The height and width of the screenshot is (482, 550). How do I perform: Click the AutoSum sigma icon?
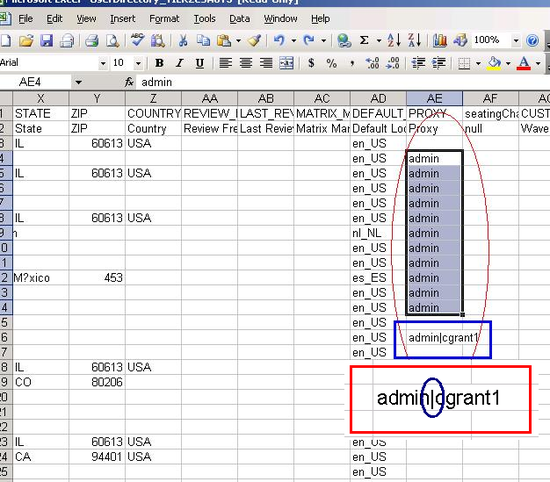[364, 41]
